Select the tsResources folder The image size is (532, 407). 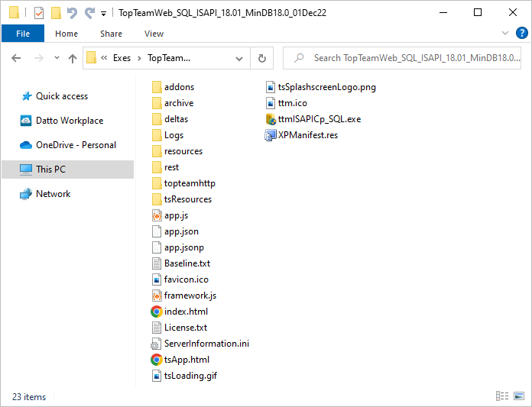[181, 199]
